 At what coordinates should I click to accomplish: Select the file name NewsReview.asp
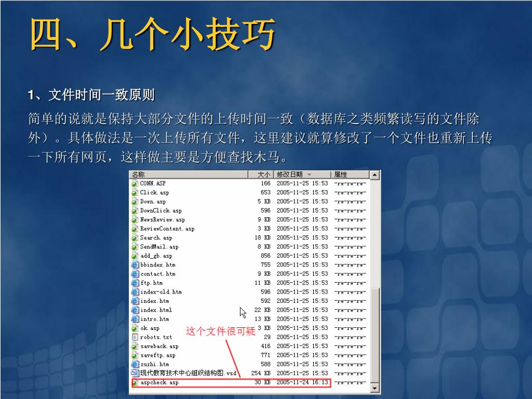pyautogui.click(x=163, y=220)
